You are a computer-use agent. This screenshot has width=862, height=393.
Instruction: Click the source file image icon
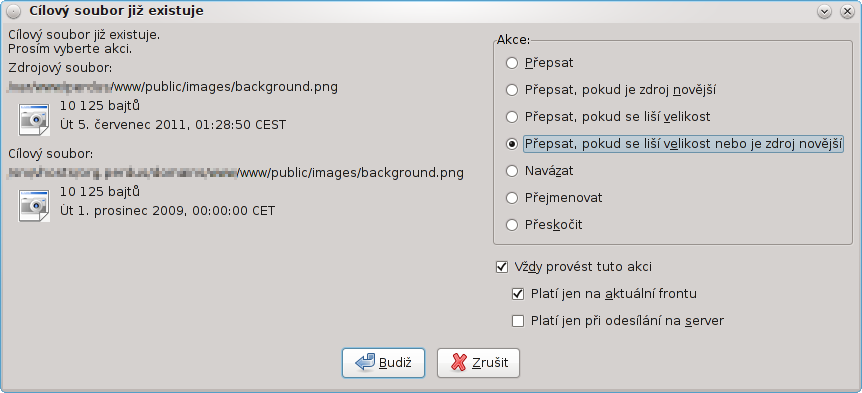click(34, 119)
